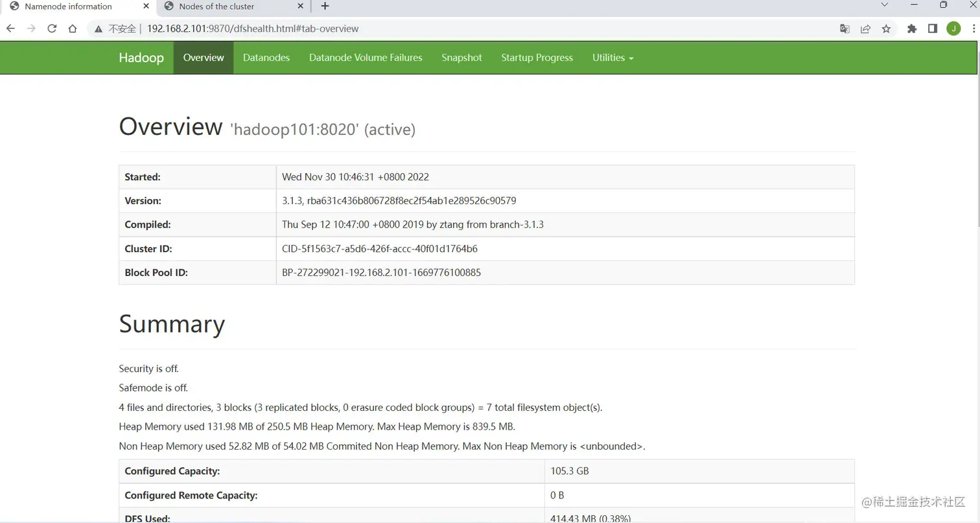
Task: Reload the Namenode page
Action: (x=52, y=29)
